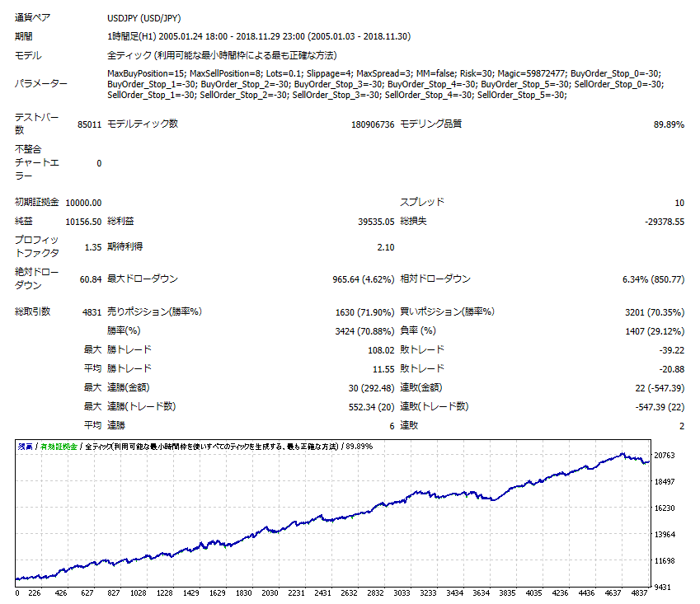Click the chart x-axis label 2832
The width and height of the screenshot is (700, 604).
pos(375,592)
